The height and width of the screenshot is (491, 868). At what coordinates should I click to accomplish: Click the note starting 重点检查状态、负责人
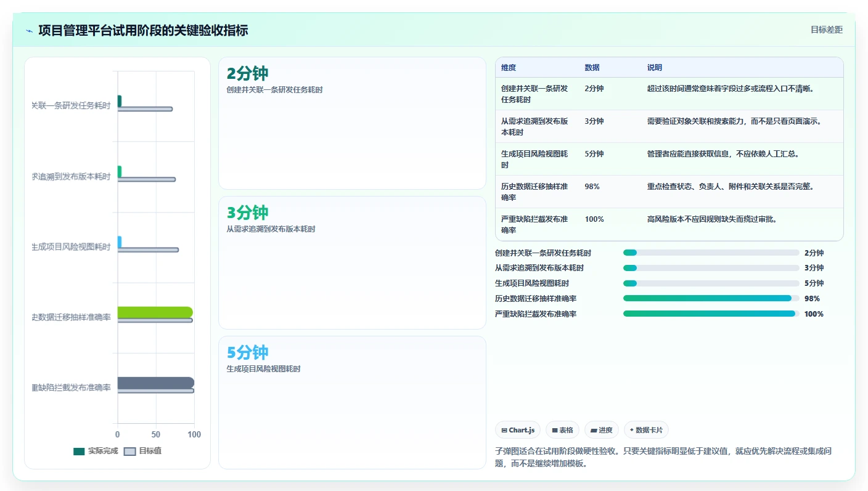point(731,186)
